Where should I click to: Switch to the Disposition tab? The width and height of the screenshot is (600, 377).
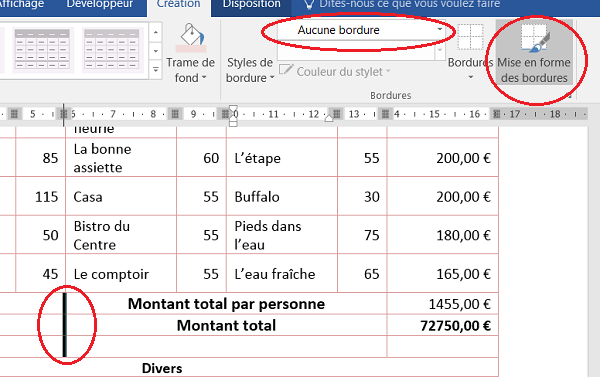[251, 5]
